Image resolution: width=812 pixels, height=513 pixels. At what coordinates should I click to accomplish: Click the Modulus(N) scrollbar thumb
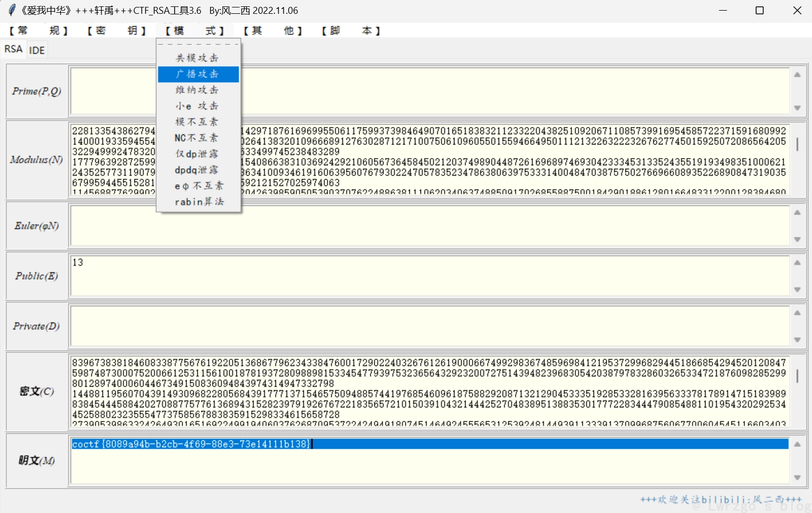click(797, 144)
